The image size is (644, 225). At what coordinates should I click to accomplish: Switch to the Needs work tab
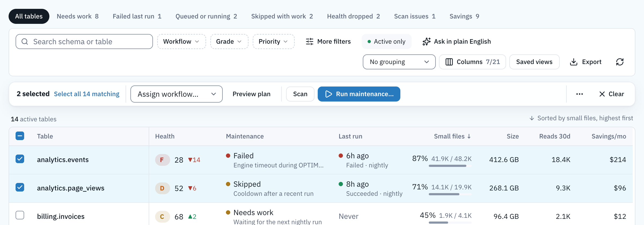(78, 16)
